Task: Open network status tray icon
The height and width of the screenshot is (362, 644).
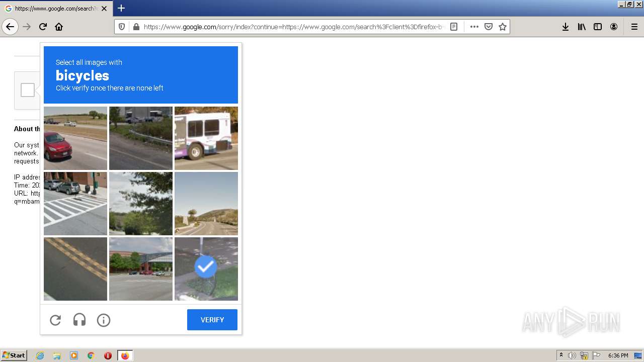Action: pyautogui.click(x=584, y=355)
